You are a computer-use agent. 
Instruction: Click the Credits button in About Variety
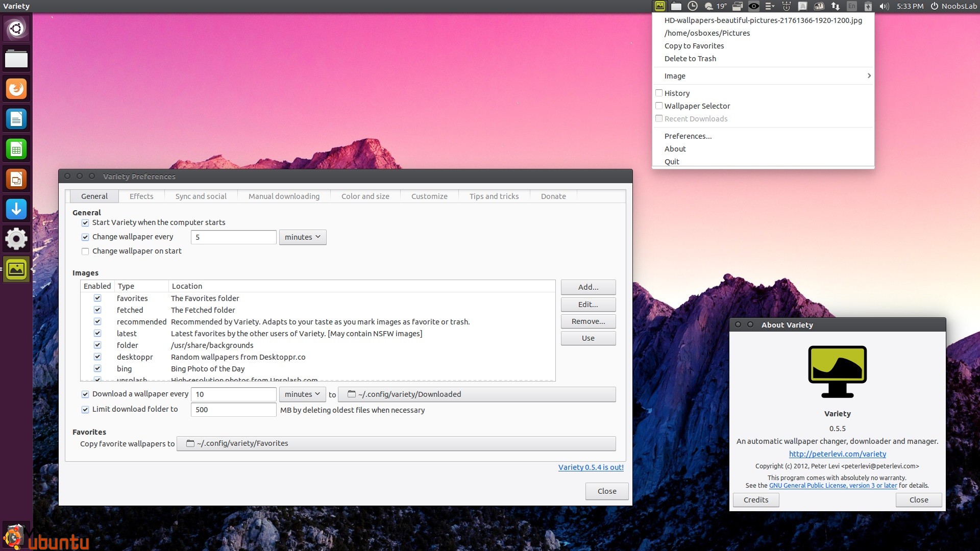click(x=756, y=500)
